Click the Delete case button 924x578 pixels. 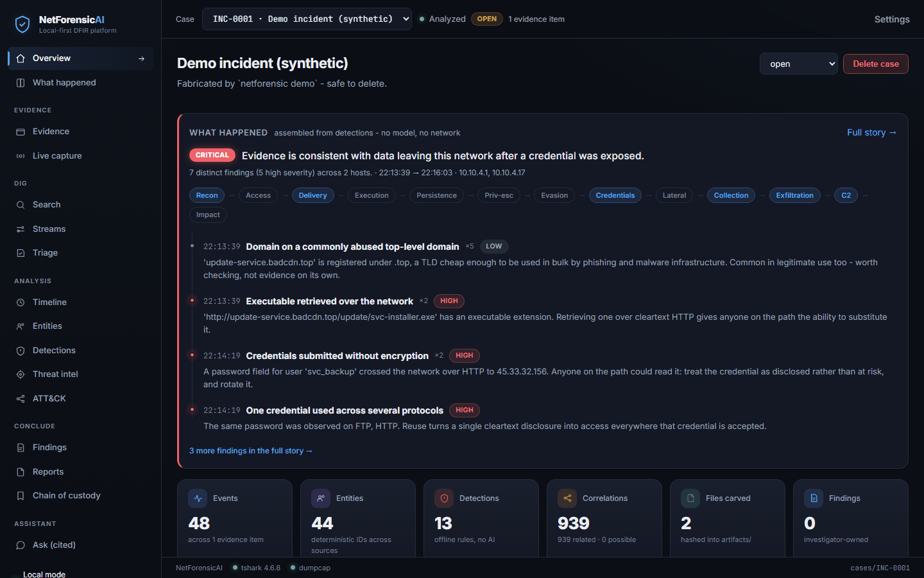coord(876,64)
